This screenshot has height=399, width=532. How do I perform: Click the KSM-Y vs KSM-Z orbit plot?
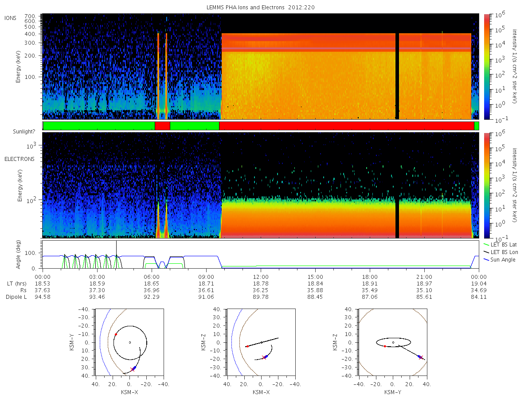(x=393, y=342)
